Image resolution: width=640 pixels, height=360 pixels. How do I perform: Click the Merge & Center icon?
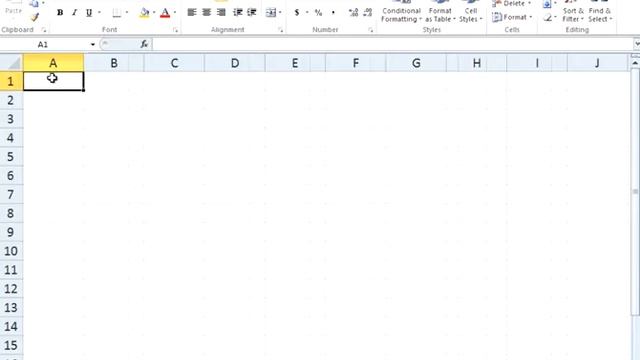[x=271, y=13]
